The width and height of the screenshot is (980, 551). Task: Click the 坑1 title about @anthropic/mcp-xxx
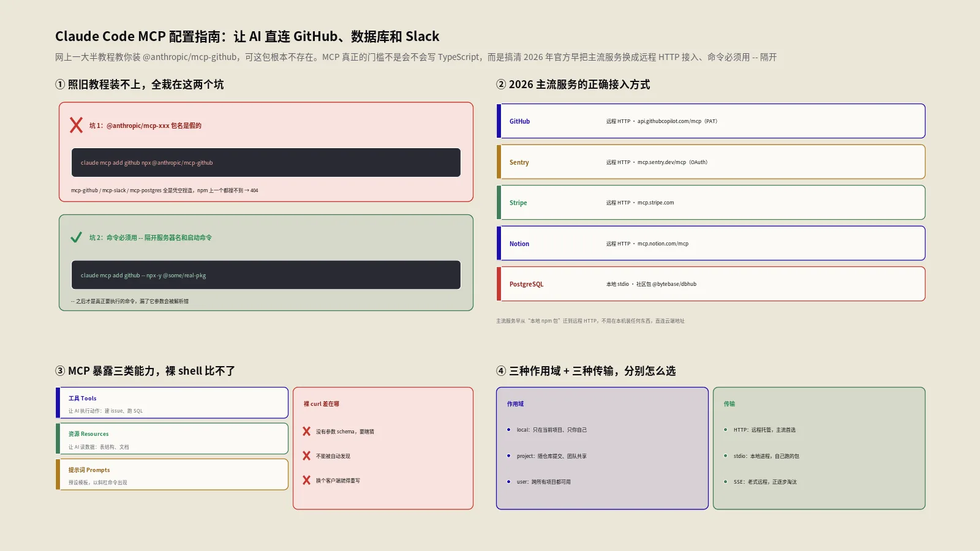(145, 126)
